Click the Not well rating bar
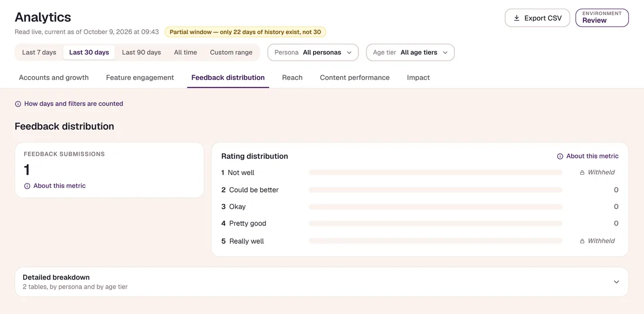Viewport: 644px width, 314px height. [435, 173]
